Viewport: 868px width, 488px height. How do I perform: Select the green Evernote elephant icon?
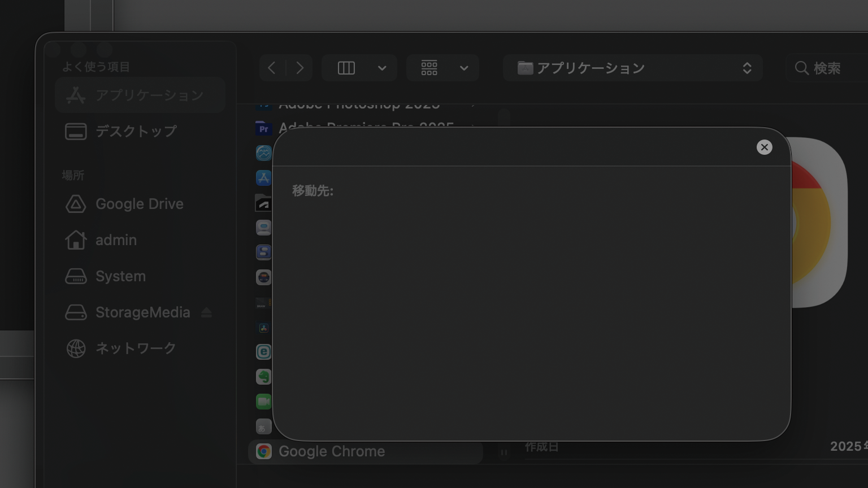[x=263, y=377]
